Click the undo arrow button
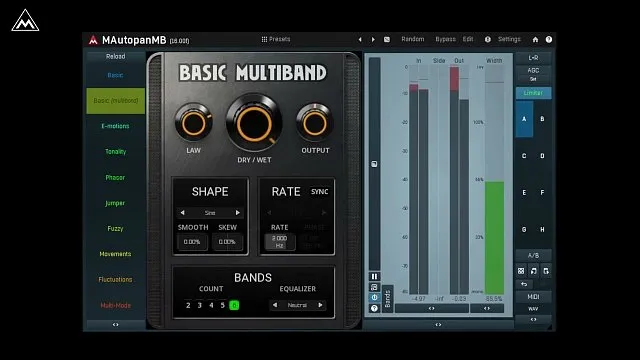This screenshot has height=360, width=640. tap(524, 284)
